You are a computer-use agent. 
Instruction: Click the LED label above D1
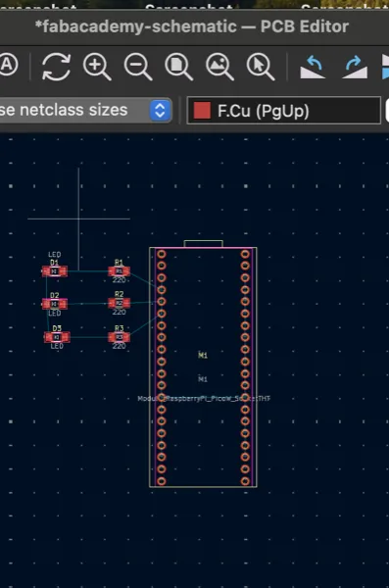[55, 255]
